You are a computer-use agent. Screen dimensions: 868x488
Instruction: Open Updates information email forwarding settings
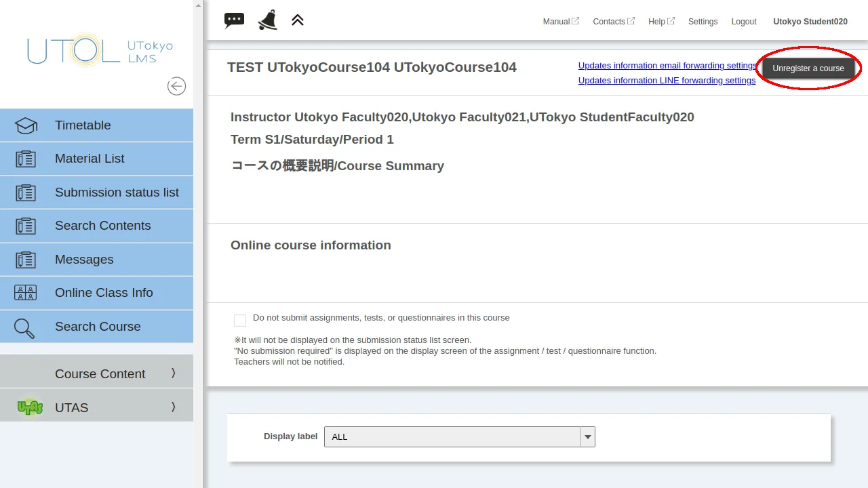coord(667,66)
